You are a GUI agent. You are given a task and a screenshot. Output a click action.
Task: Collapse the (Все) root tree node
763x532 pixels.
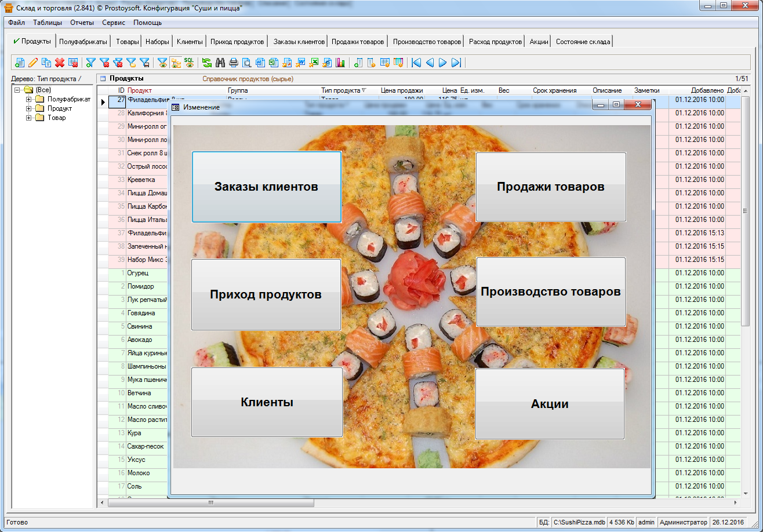(x=17, y=90)
